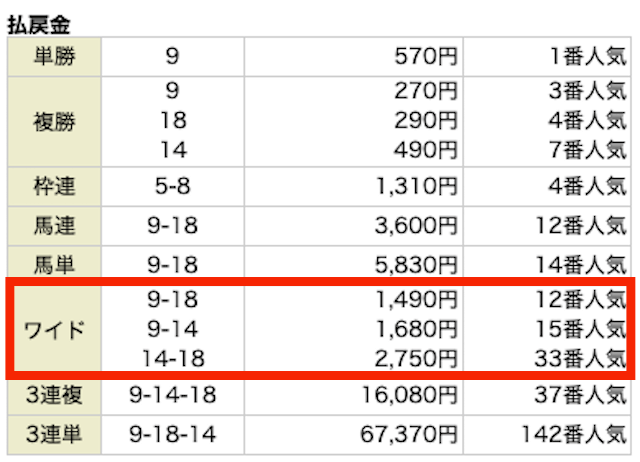This screenshot has width=640, height=462.
Task: Click the 馬連 label cell
Action: 54,226
